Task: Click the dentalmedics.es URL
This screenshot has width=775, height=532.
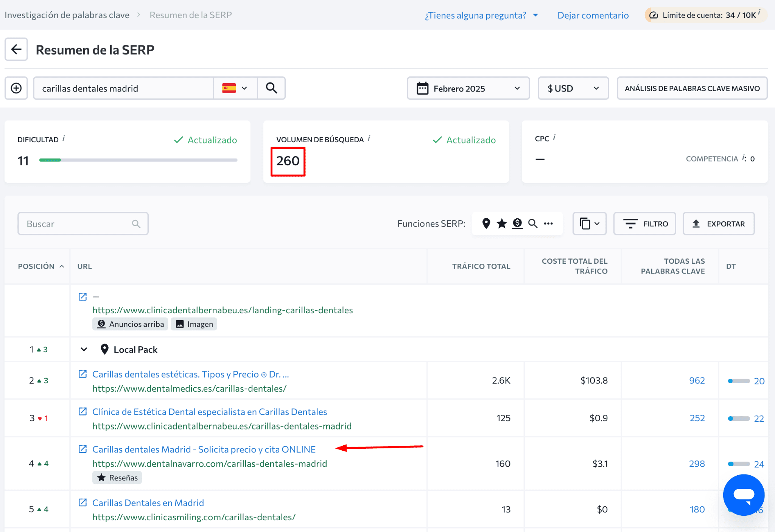Action: tap(189, 388)
